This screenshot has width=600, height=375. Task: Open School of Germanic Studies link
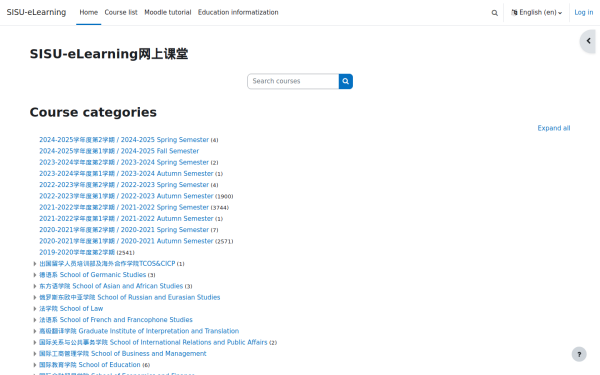(x=93, y=275)
